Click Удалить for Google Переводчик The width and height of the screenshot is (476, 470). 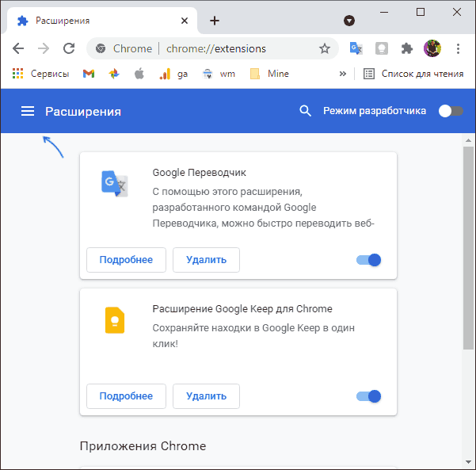pyautogui.click(x=206, y=260)
